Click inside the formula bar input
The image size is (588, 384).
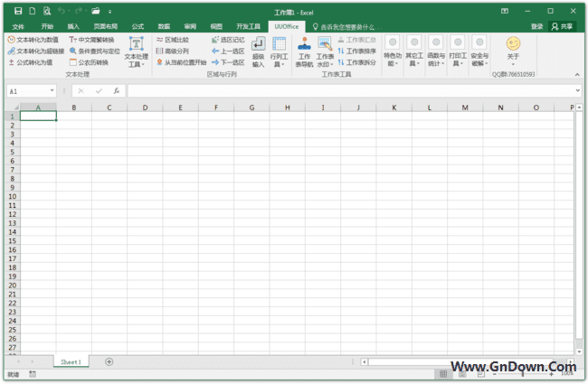[x=351, y=90]
